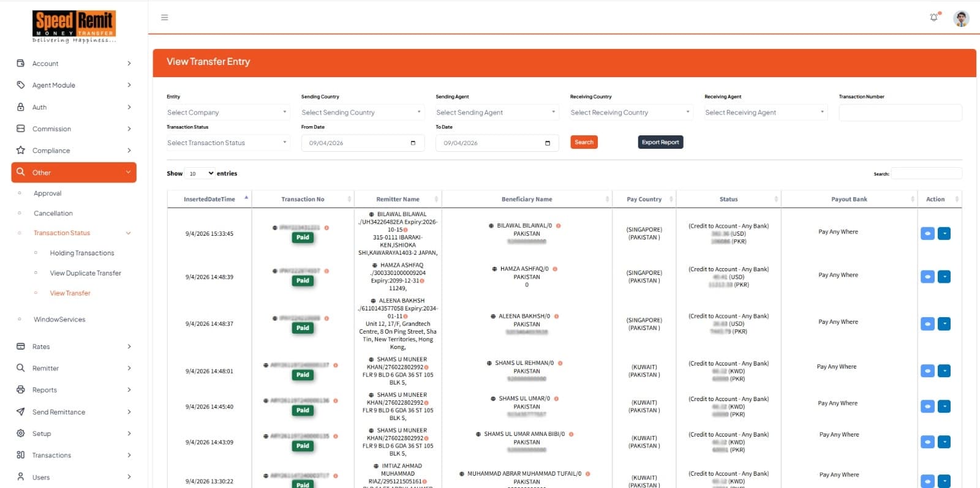Open the Cancellation menu item

click(x=53, y=213)
